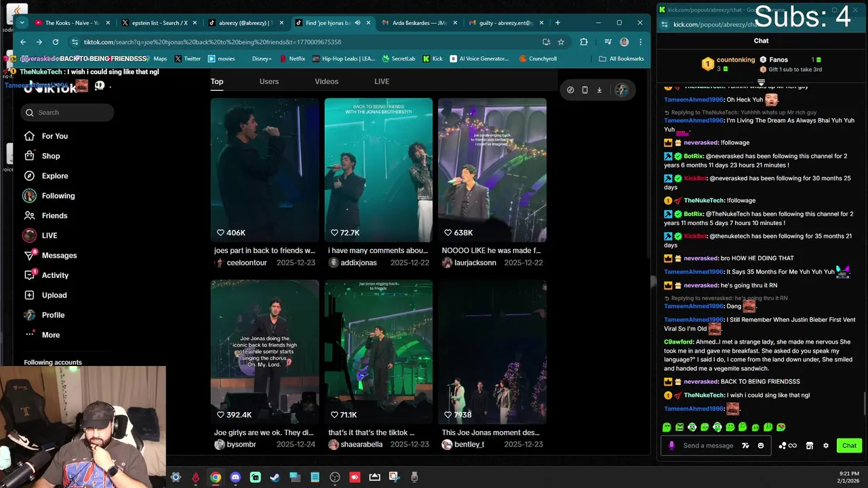Open the Netflix bookmark
The height and width of the screenshot is (488, 868).
[x=292, y=59]
